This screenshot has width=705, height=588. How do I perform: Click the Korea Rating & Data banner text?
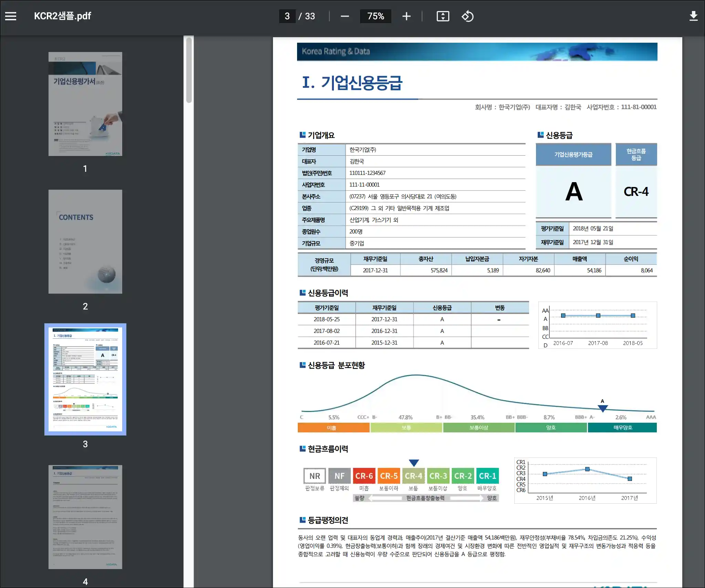[x=336, y=51]
